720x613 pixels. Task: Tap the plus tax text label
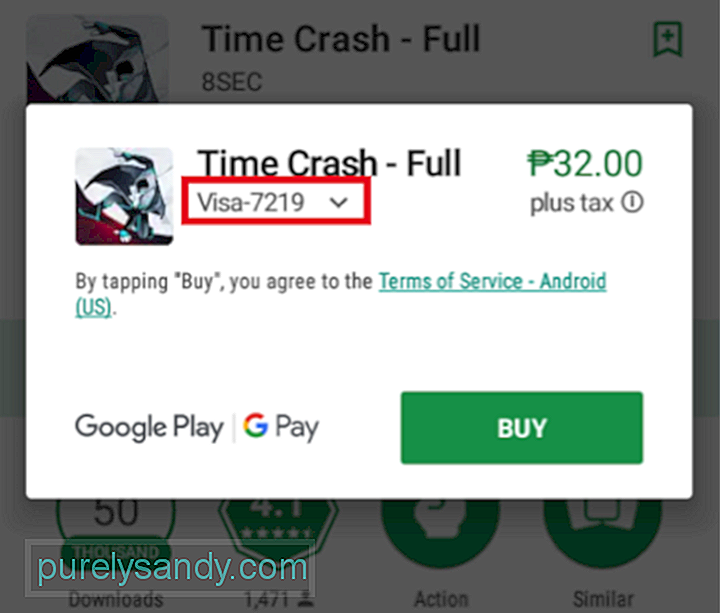tap(572, 203)
